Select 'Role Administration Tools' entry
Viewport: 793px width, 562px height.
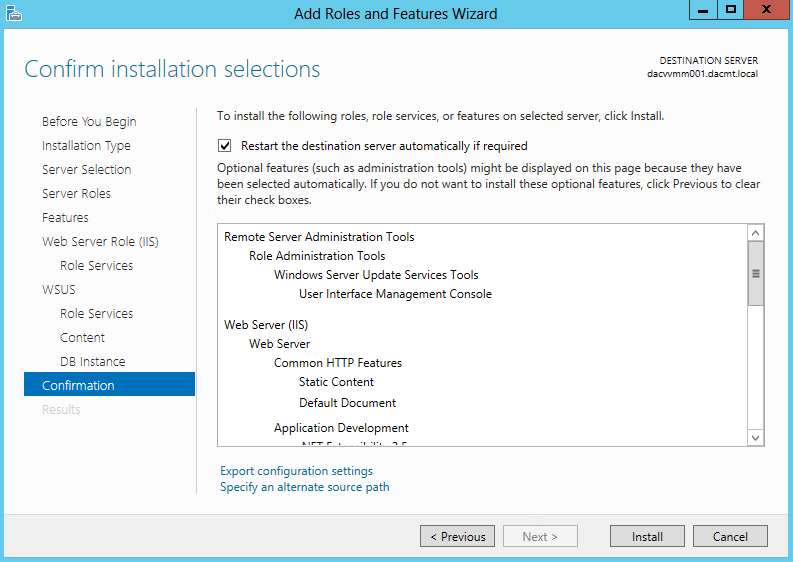(317, 256)
